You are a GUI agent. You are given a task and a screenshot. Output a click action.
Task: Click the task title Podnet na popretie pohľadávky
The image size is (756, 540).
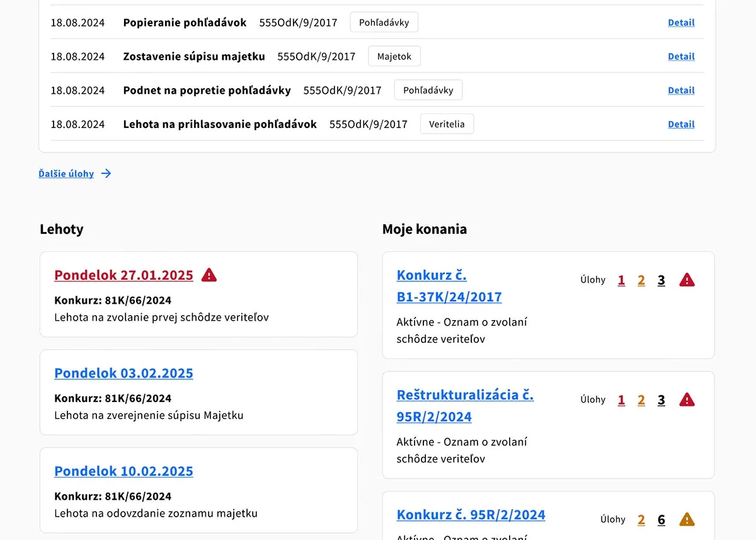[x=207, y=91]
